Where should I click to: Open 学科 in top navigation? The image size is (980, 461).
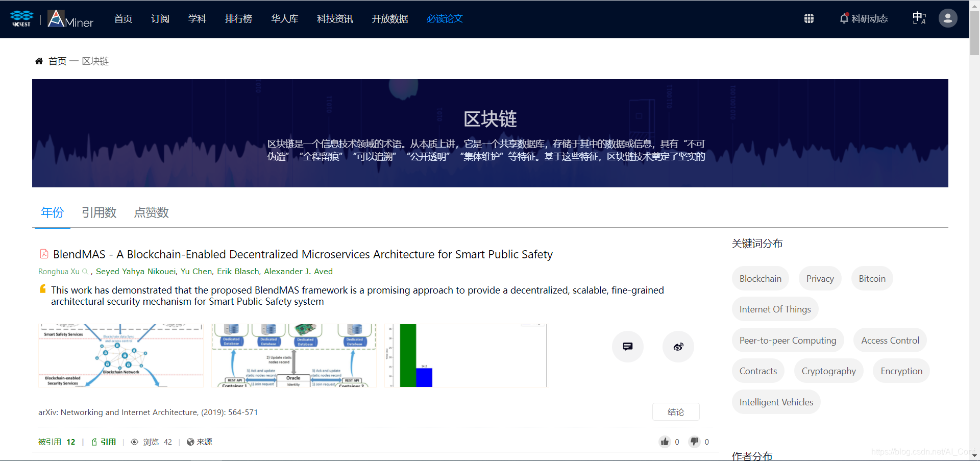(x=197, y=19)
